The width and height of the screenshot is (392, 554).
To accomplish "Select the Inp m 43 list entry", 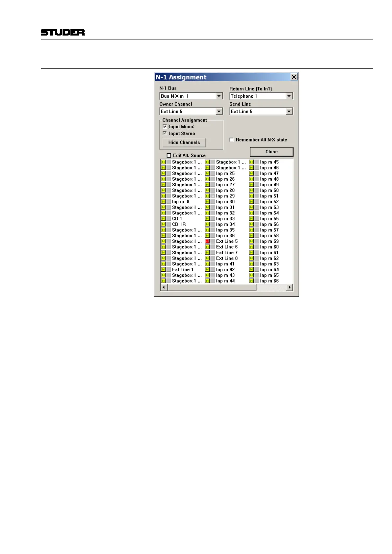I will (225, 275).
